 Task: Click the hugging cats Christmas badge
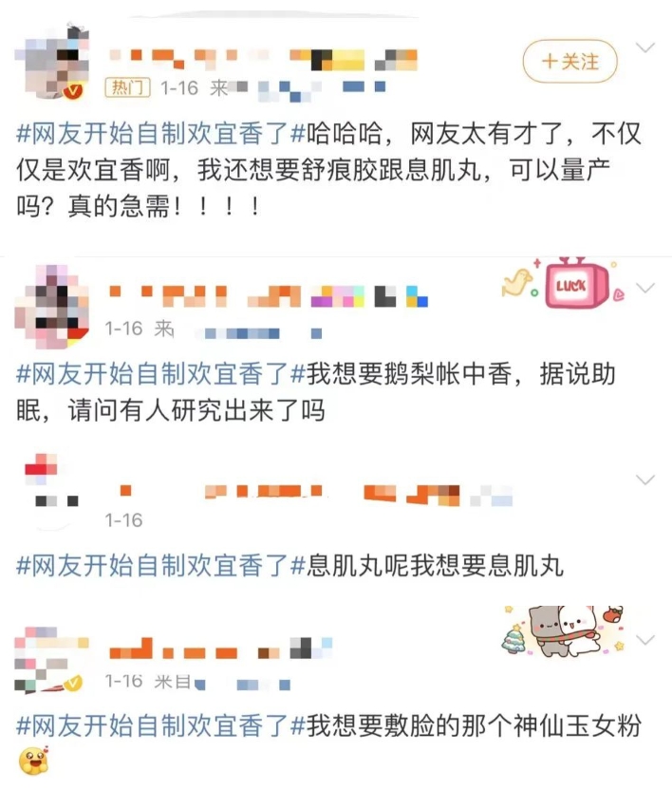564,630
